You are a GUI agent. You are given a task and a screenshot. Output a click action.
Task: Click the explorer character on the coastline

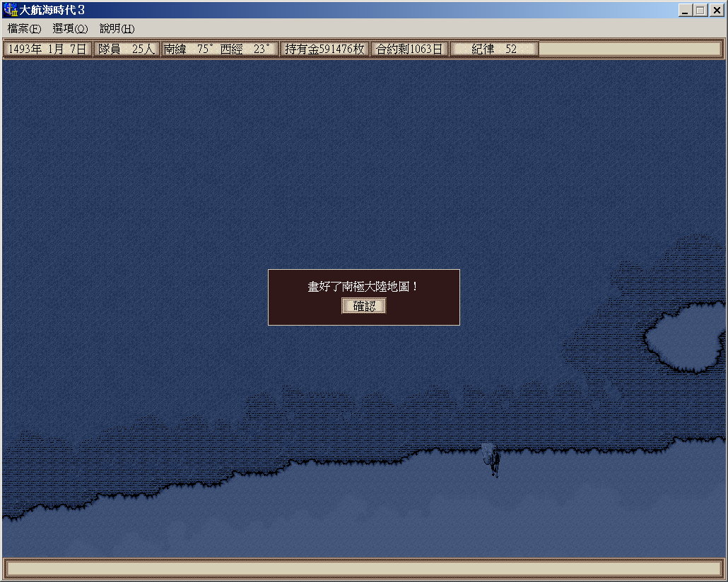coord(492,460)
